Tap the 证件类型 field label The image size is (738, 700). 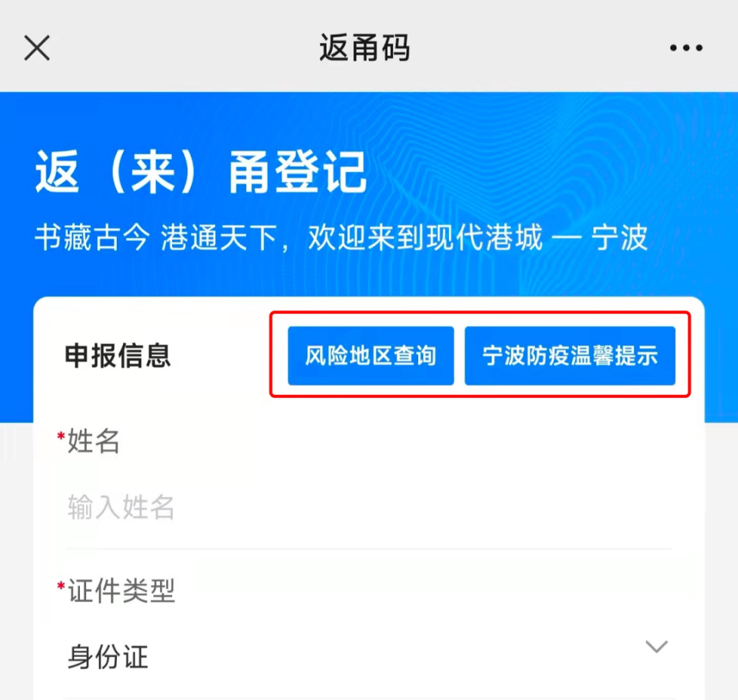pos(122,591)
